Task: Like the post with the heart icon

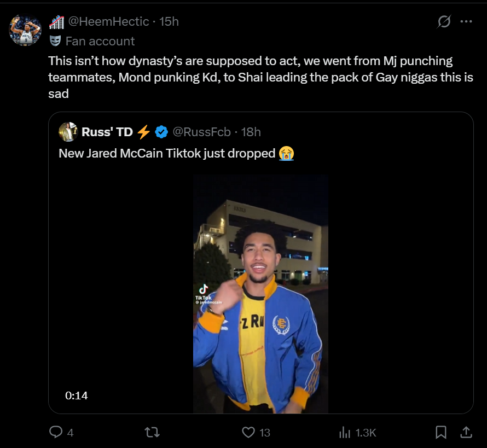Action: point(248,432)
